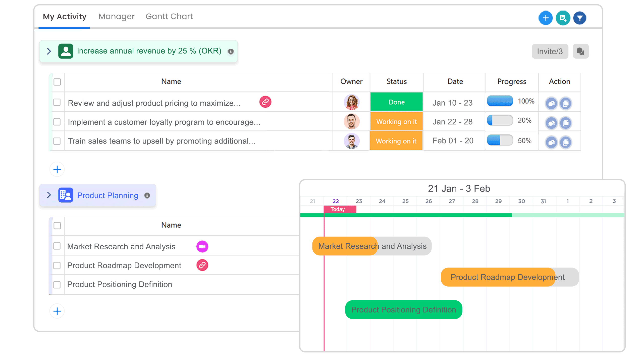Click the 20% progress bar
This screenshot has height=358, width=644.
tap(500, 120)
